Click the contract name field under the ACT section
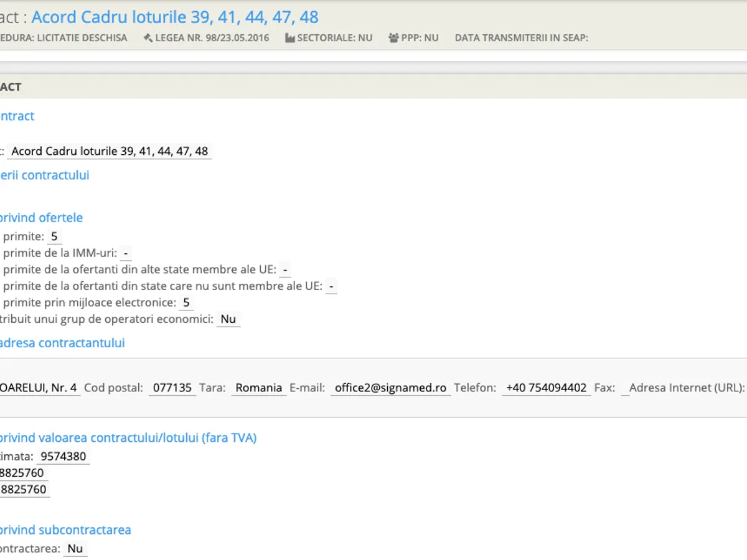This screenshot has height=560, width=747. tap(110, 151)
